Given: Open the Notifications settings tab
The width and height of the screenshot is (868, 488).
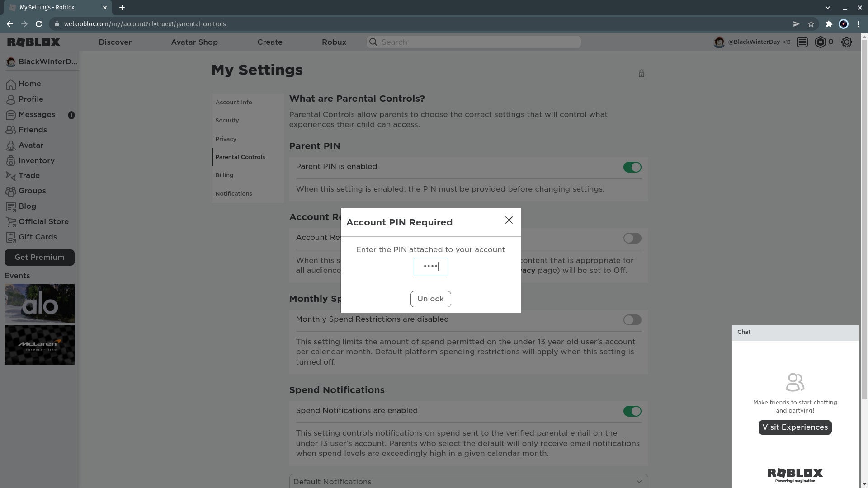Looking at the screenshot, I should 247,193.
